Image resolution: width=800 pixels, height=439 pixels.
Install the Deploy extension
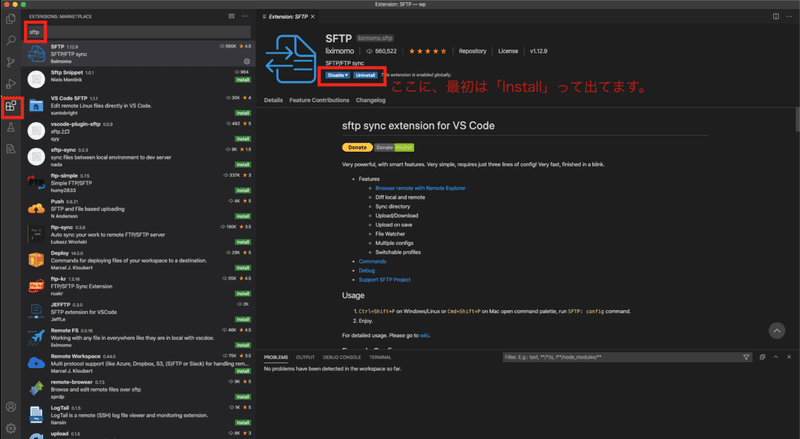[x=242, y=268]
